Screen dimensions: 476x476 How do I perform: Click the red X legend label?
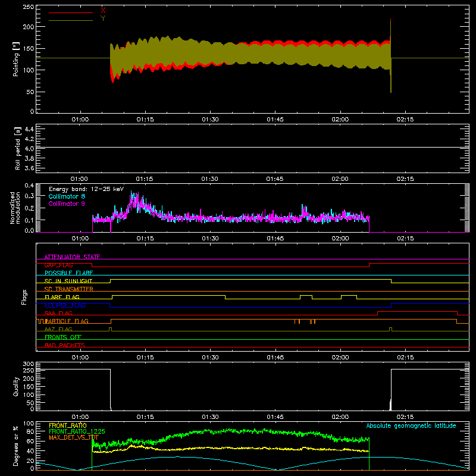pos(103,10)
